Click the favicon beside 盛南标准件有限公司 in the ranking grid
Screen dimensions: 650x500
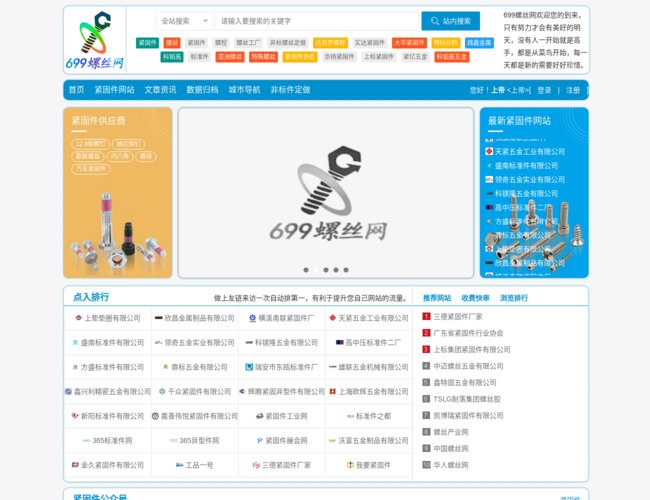click(75, 342)
